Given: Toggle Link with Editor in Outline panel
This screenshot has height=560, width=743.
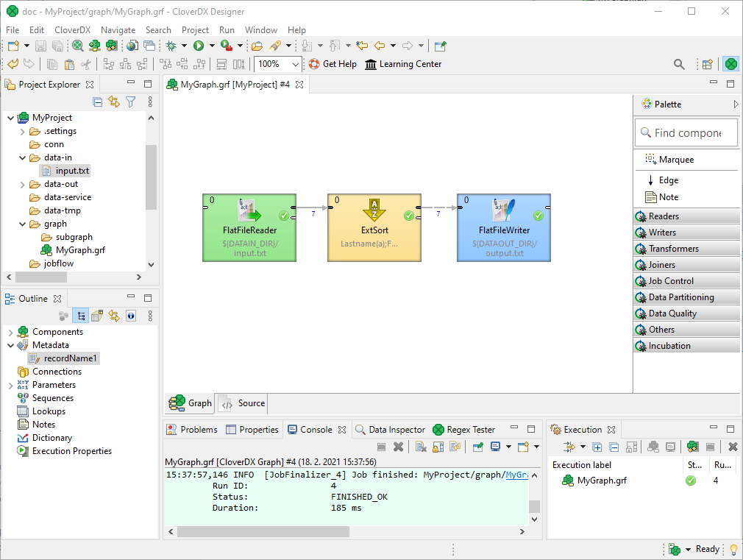Looking at the screenshot, I should pos(114,316).
